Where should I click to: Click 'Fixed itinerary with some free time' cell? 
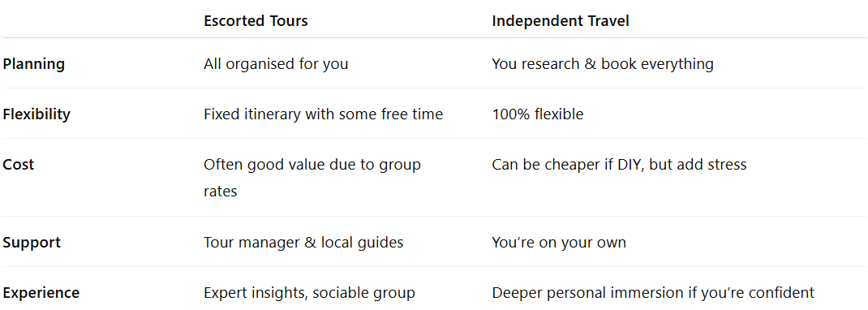[324, 114]
